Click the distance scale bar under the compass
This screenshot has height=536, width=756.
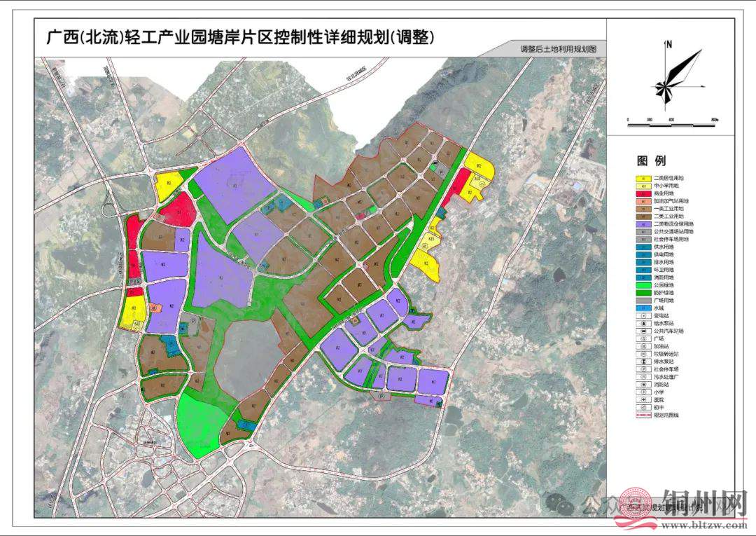(671, 125)
